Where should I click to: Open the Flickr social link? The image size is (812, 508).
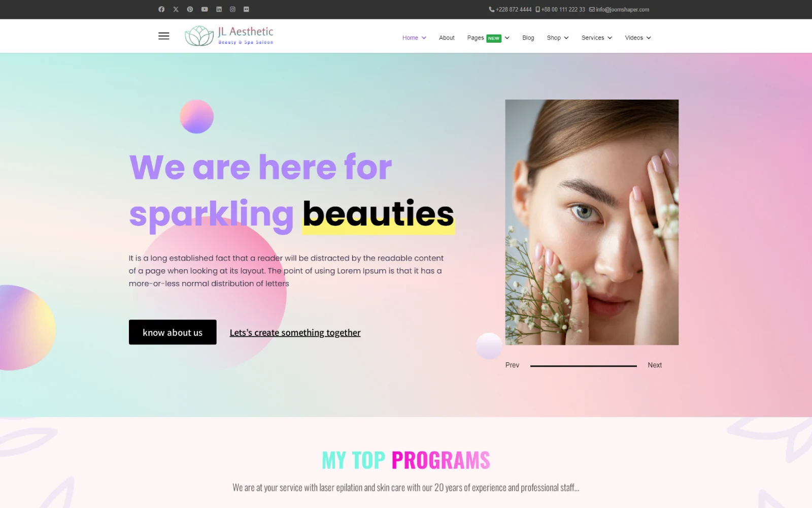click(246, 9)
